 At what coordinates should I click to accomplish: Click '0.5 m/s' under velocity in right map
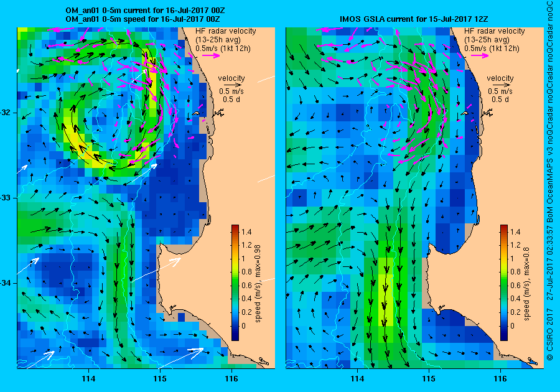500,91
